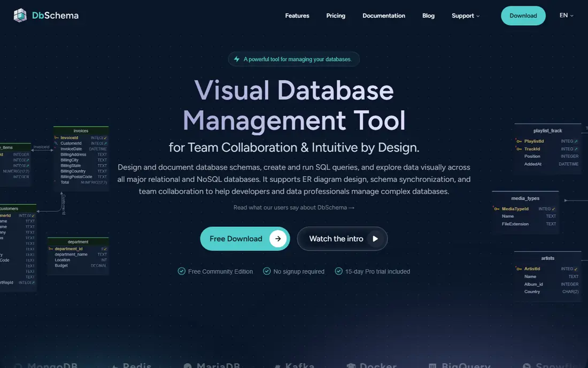Click the TrackId key icon in playlist_track

(519, 149)
